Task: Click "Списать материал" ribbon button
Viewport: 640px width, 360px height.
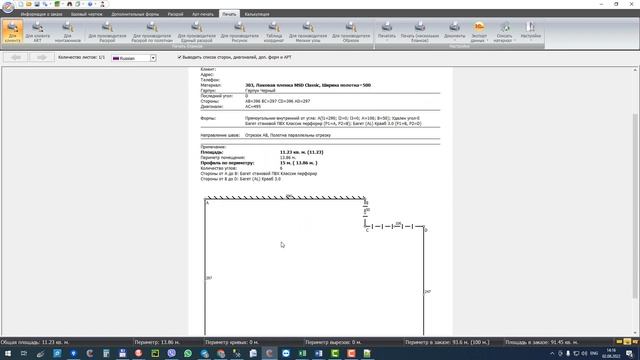Action: click(504, 31)
